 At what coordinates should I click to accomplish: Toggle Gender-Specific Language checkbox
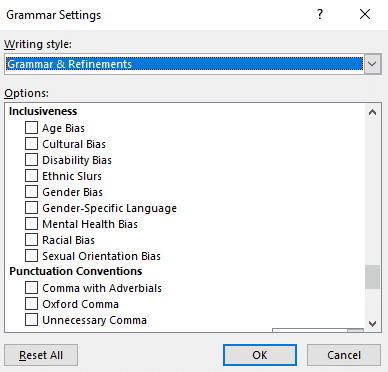(x=31, y=208)
